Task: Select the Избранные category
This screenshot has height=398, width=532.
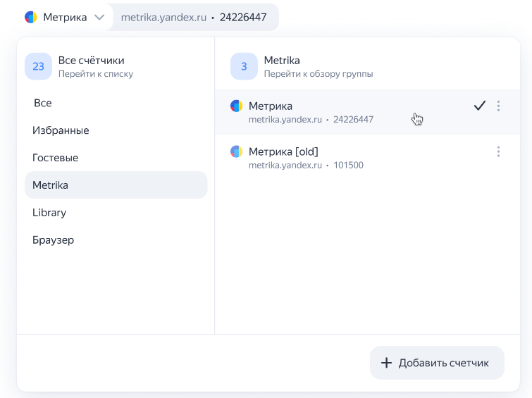Action: 61,130
